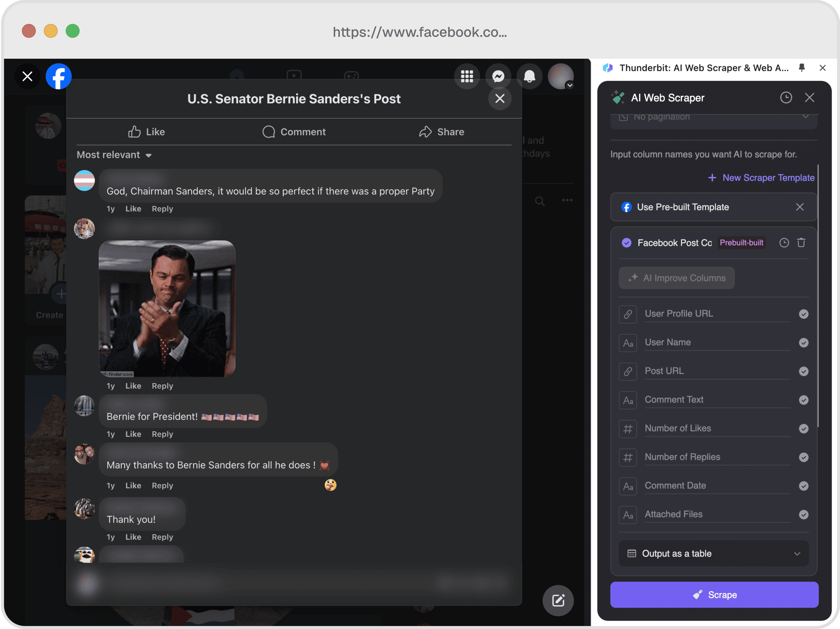Open AI Web Scraper history clock
The height and width of the screenshot is (629, 840).
coord(786,98)
